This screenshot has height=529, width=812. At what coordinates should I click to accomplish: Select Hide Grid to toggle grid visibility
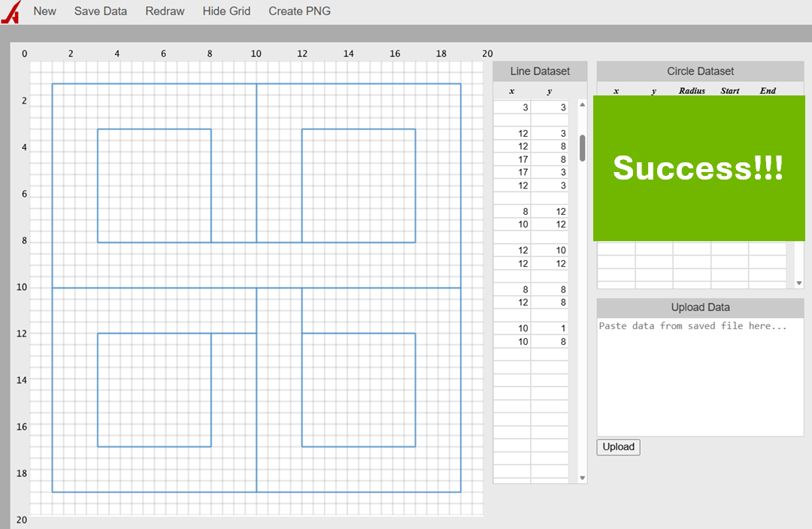pyautogui.click(x=226, y=11)
